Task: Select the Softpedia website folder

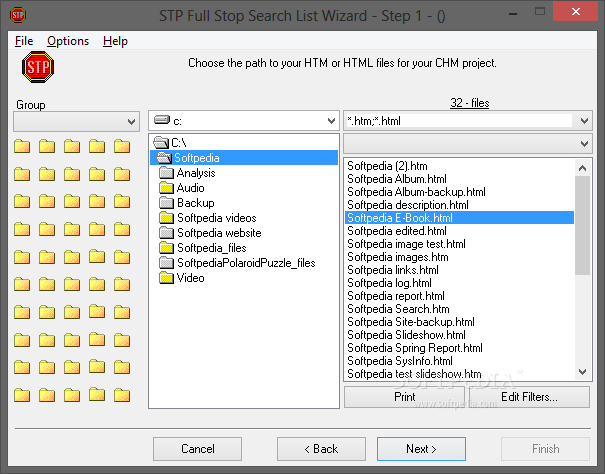Action: coord(219,233)
